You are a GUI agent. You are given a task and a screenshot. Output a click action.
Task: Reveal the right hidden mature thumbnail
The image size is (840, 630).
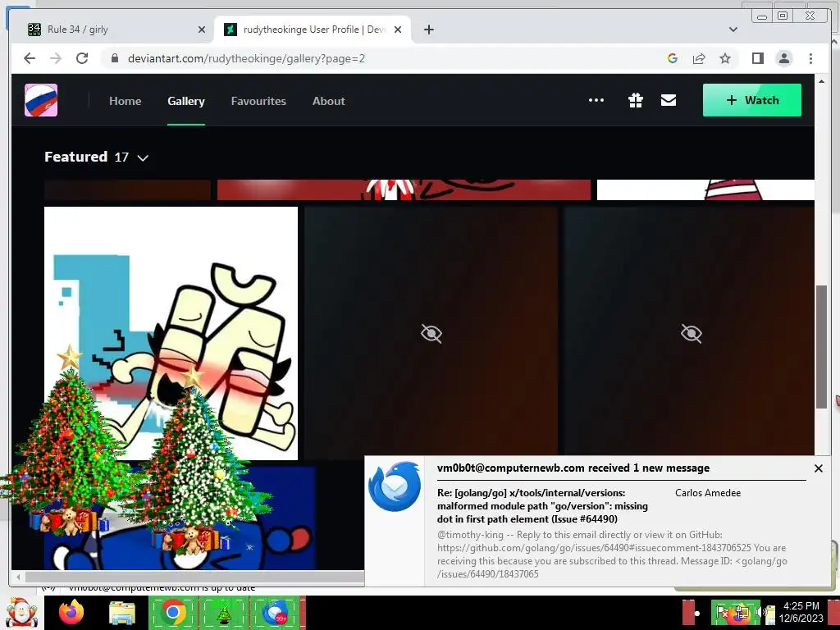tap(690, 333)
